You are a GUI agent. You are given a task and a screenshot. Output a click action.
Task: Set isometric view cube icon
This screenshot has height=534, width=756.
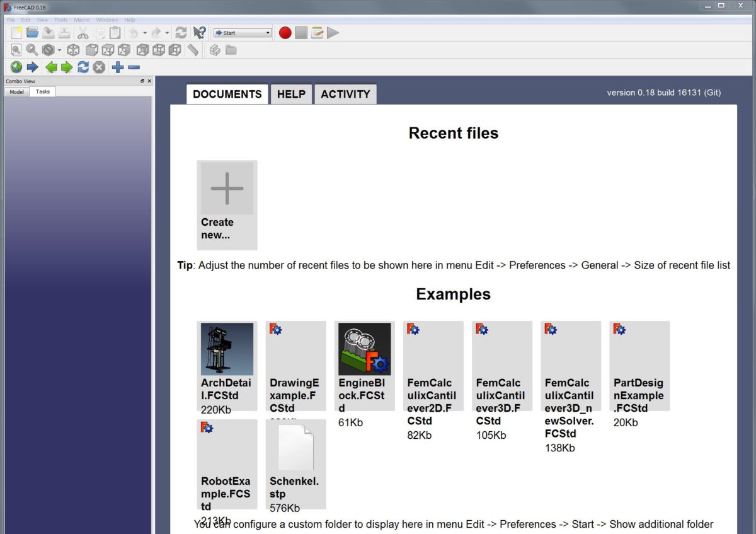point(73,50)
